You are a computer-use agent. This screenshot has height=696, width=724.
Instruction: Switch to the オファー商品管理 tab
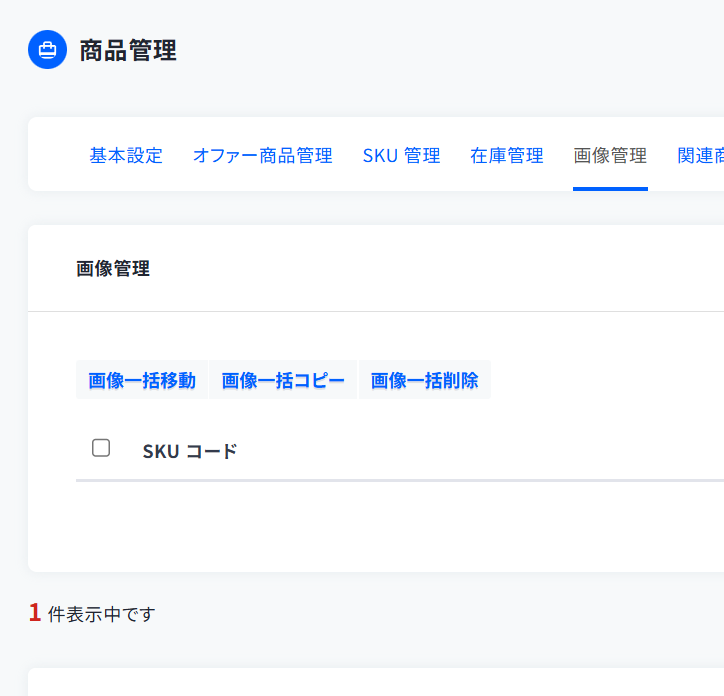pos(262,155)
